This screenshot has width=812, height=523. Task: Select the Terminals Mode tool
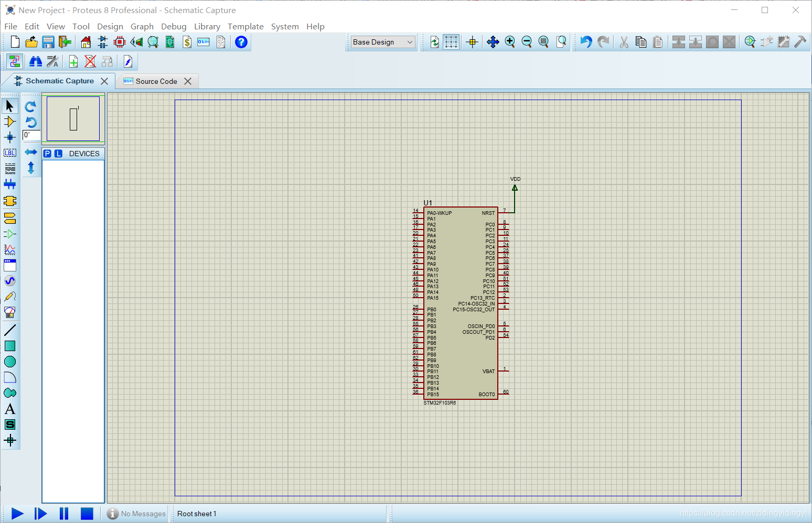click(x=10, y=218)
